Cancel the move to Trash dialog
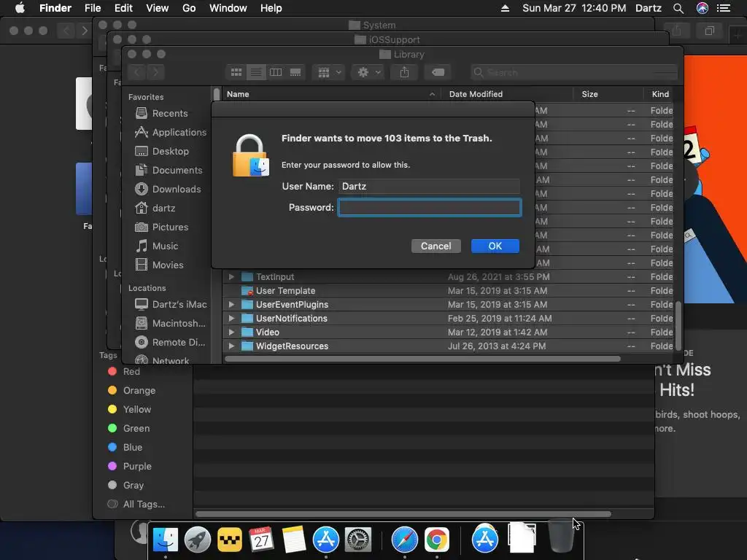 pyautogui.click(x=436, y=246)
